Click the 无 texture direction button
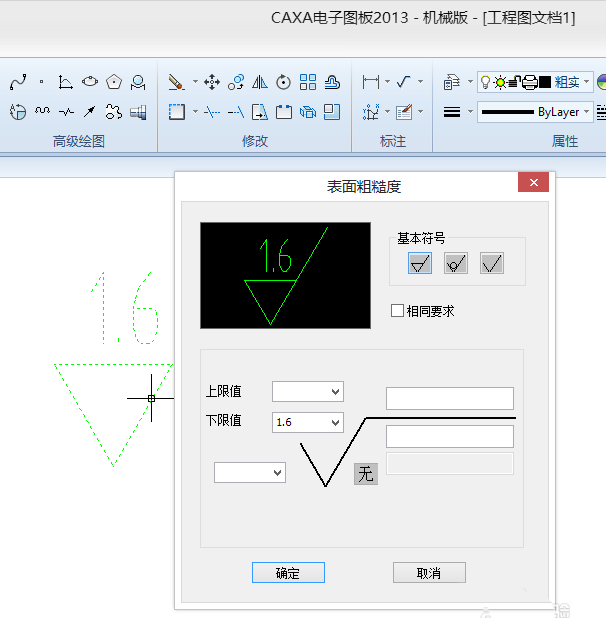This screenshot has width=606, height=618. tap(366, 474)
